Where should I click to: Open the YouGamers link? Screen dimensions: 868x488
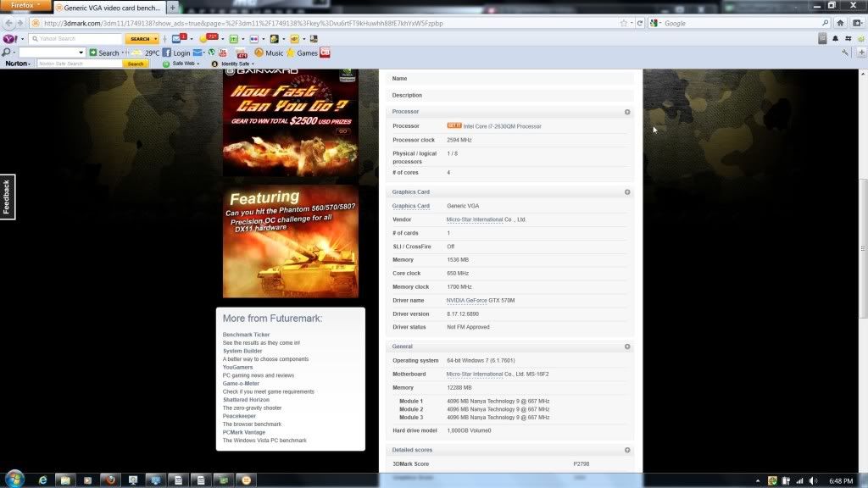[237, 368]
